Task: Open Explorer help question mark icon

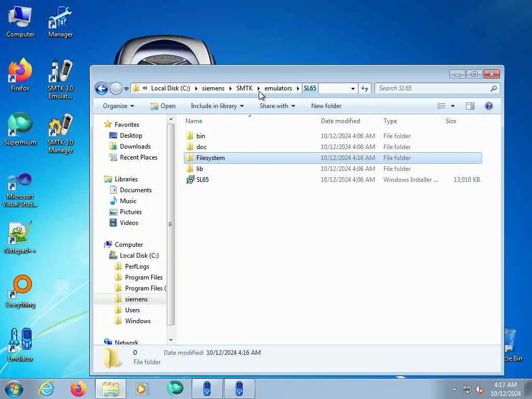Action: (x=488, y=106)
